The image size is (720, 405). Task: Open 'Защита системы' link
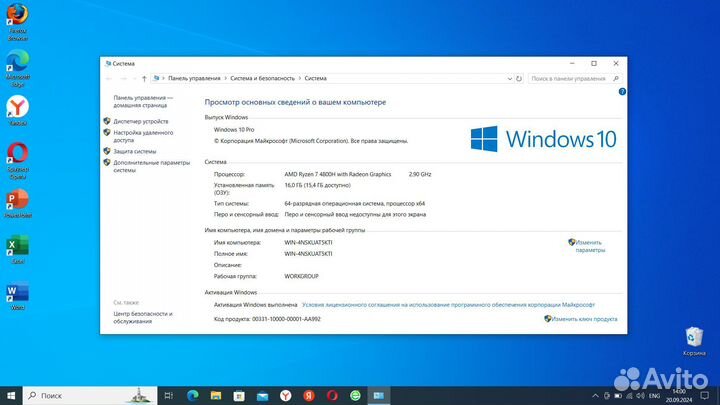click(x=135, y=151)
